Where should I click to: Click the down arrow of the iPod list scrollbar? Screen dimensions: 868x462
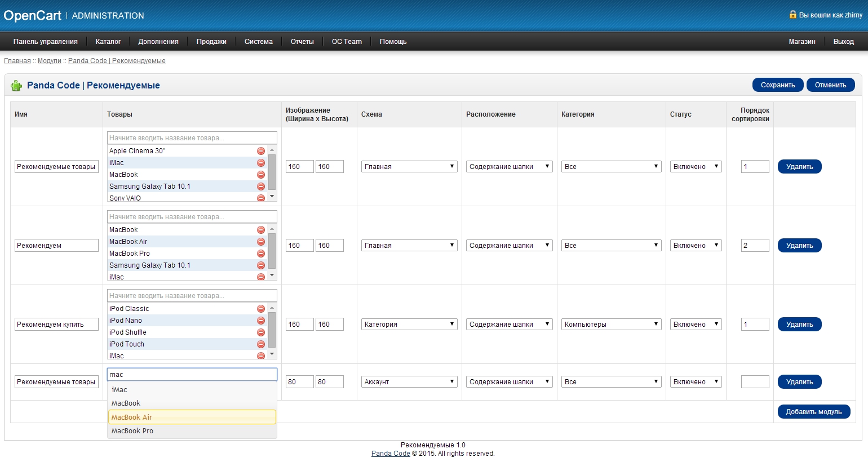click(272, 354)
